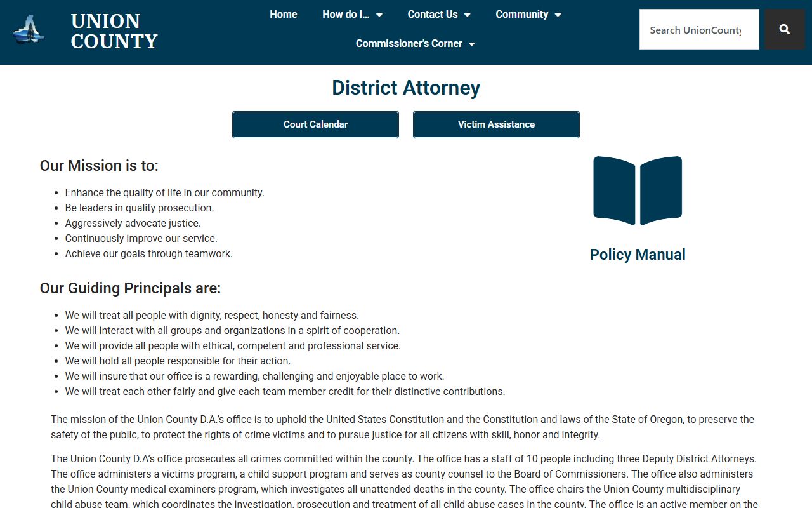Click the 'Our Guiding Principals are:' heading
812x508 pixels.
click(130, 288)
